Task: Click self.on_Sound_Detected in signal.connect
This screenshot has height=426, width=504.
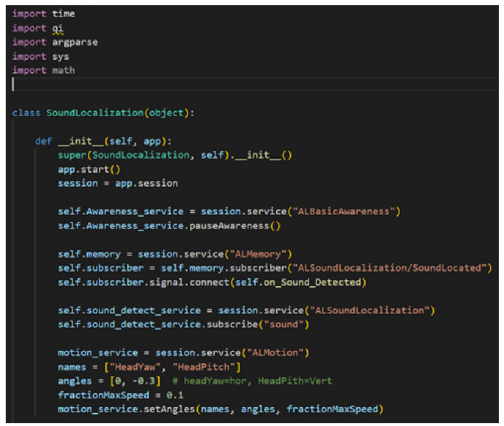Action: pyautogui.click(x=298, y=282)
